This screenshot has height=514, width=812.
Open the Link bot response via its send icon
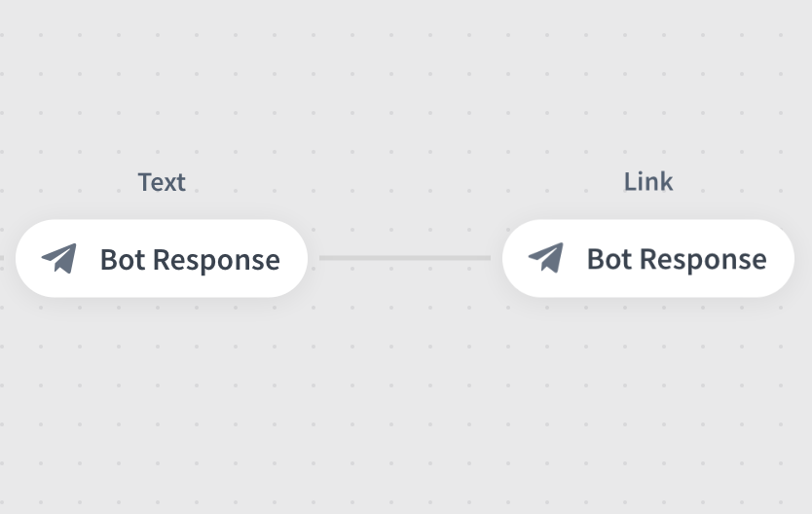(546, 258)
